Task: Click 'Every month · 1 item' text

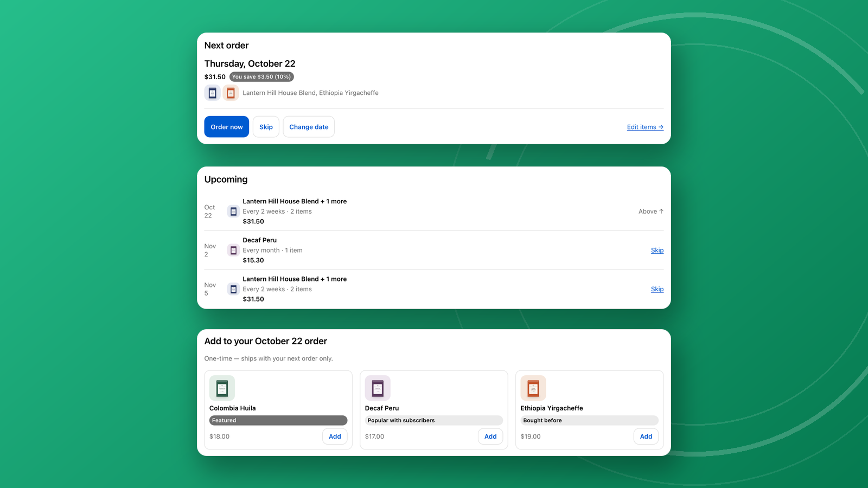Action: tap(272, 251)
